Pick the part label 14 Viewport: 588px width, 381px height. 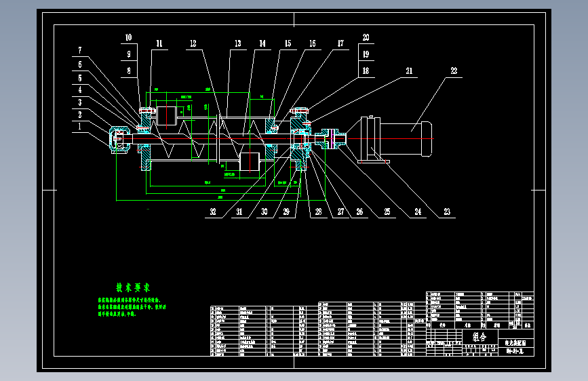(262, 43)
